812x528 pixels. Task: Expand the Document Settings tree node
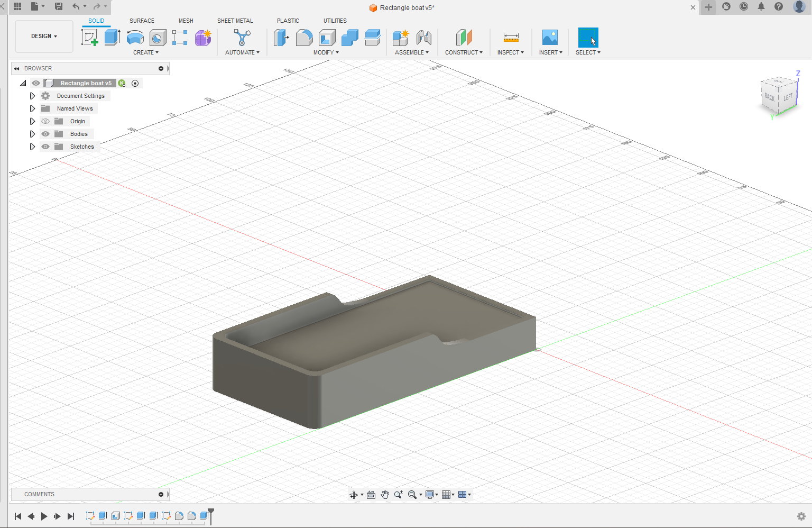pos(32,96)
